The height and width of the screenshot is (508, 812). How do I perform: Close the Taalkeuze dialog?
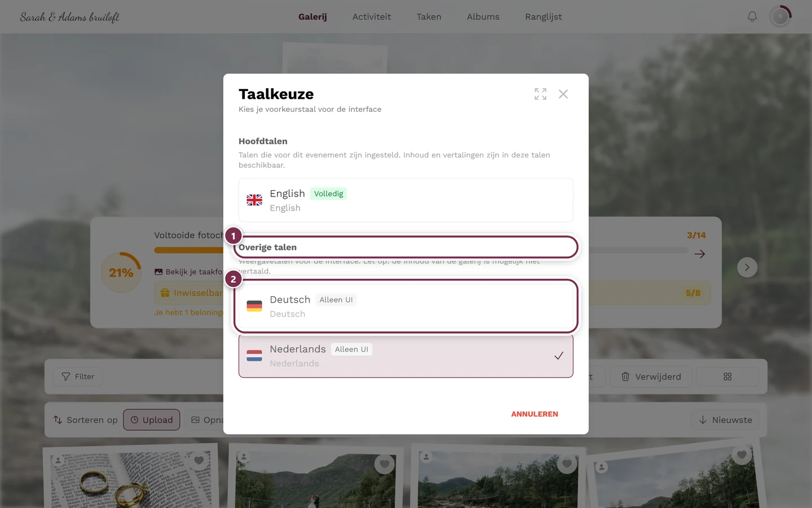tap(563, 94)
